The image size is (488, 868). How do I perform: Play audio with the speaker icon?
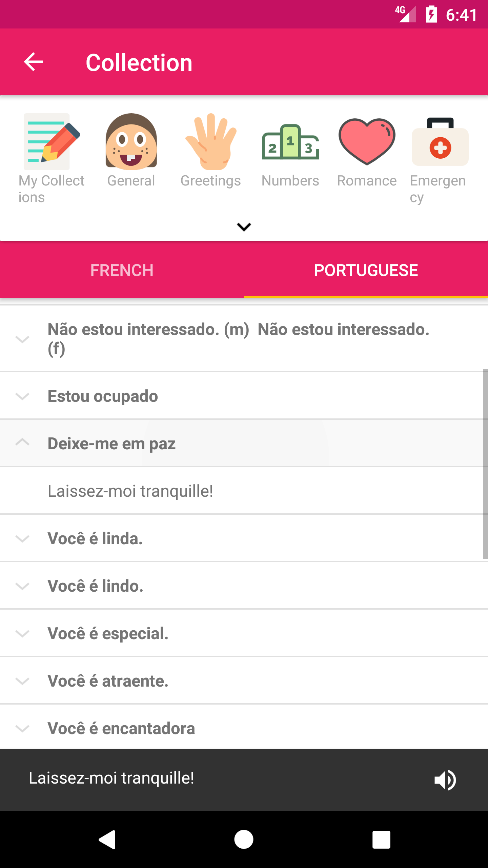tap(445, 780)
